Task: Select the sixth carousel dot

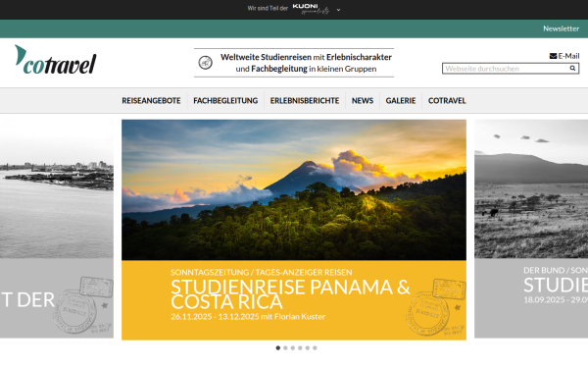Action: point(315,348)
